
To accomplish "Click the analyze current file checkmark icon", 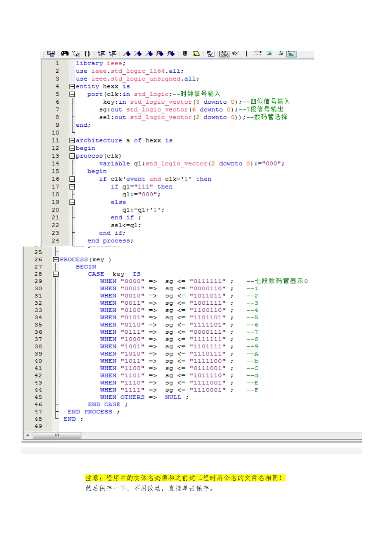I will click(211, 54).
